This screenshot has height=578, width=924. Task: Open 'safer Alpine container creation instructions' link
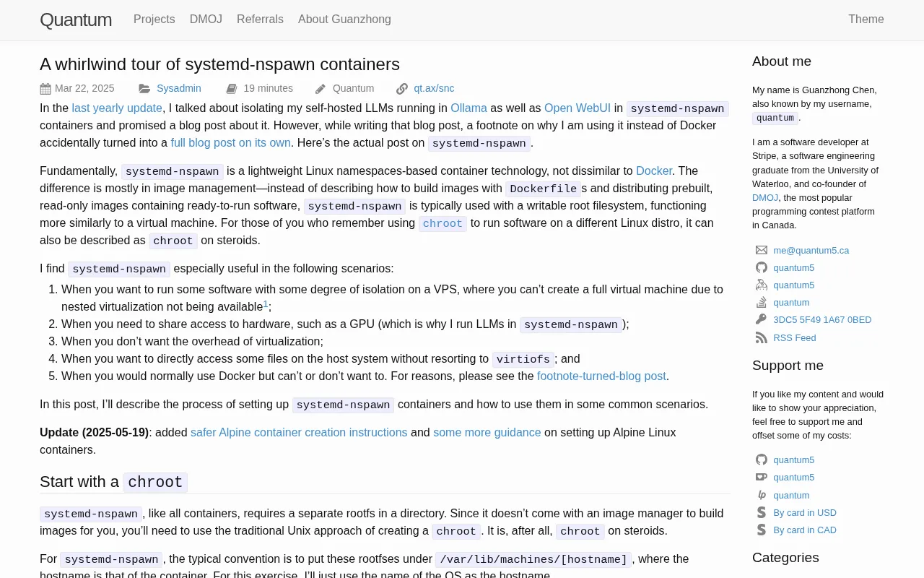[299, 432]
